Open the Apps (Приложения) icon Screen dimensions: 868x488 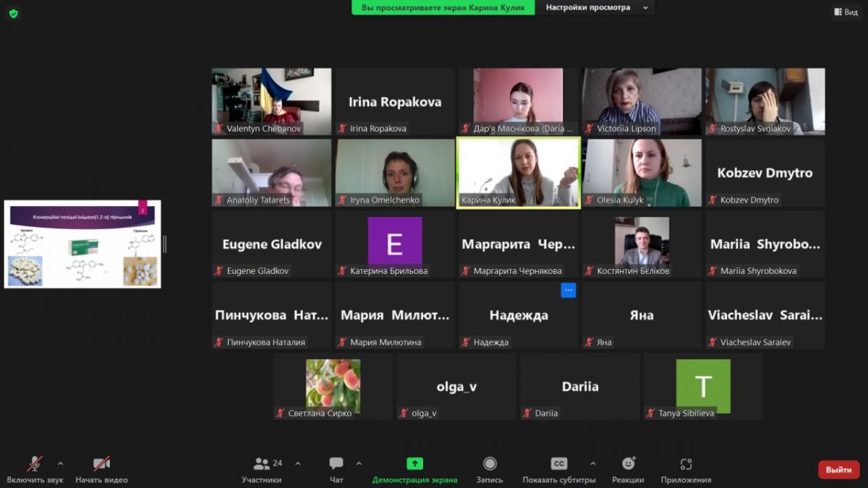point(686,464)
